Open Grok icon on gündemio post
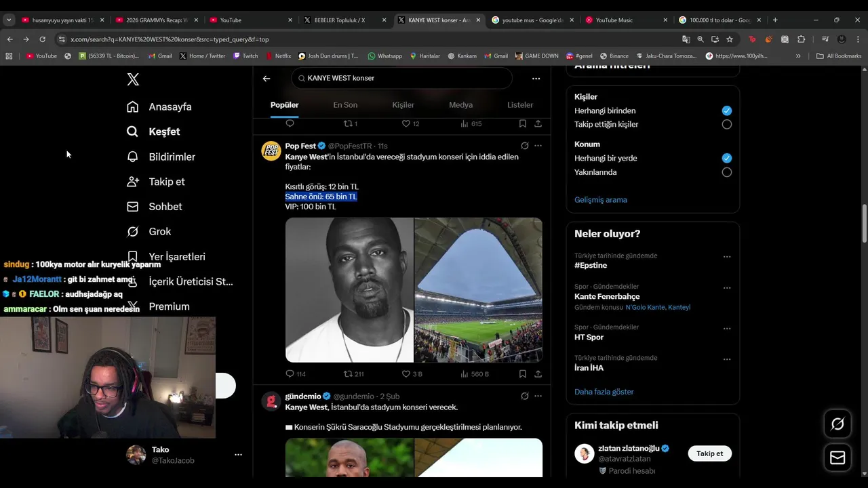The height and width of the screenshot is (488, 868). click(525, 396)
